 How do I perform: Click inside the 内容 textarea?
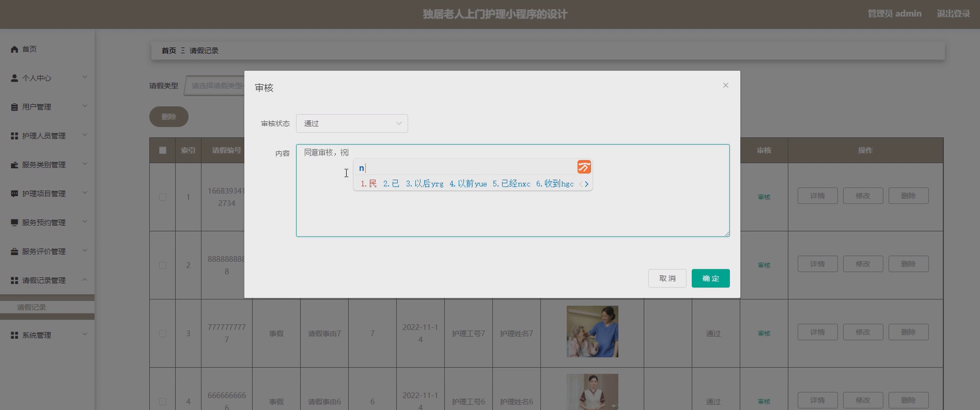512,191
